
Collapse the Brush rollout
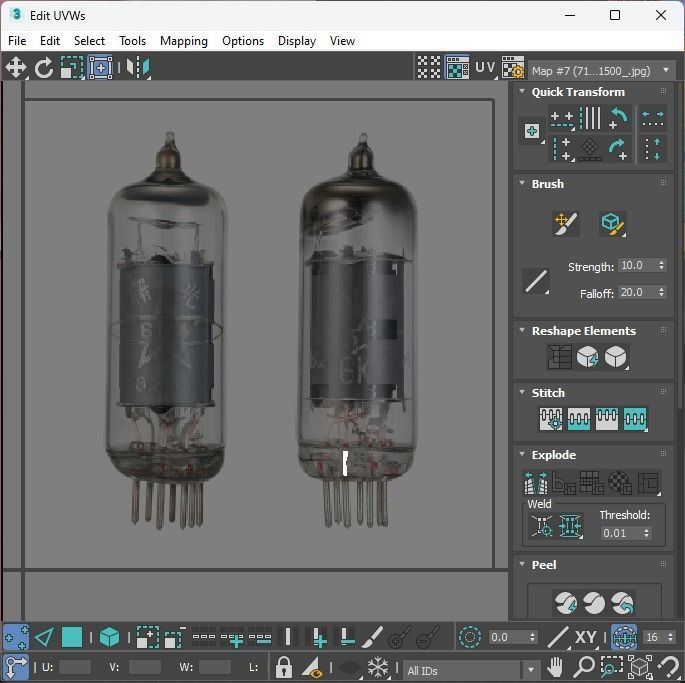click(522, 183)
